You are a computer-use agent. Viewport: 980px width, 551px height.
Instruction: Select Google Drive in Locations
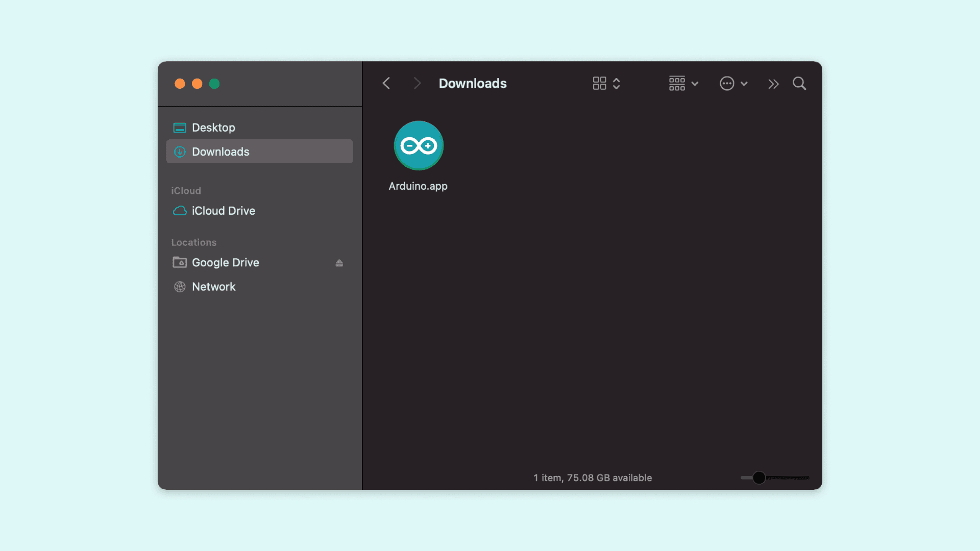(225, 263)
